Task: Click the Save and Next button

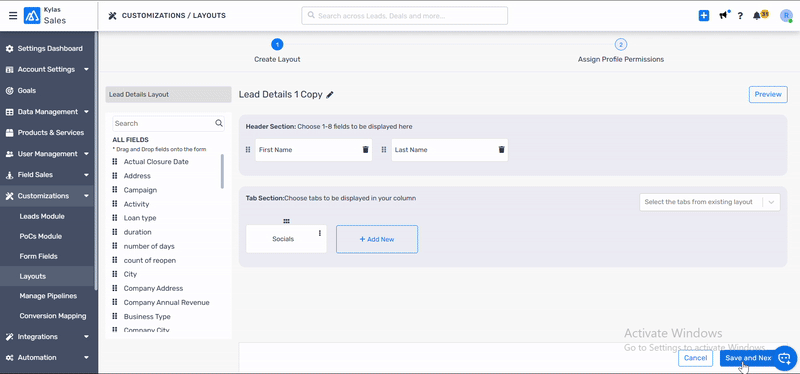Action: (748, 358)
